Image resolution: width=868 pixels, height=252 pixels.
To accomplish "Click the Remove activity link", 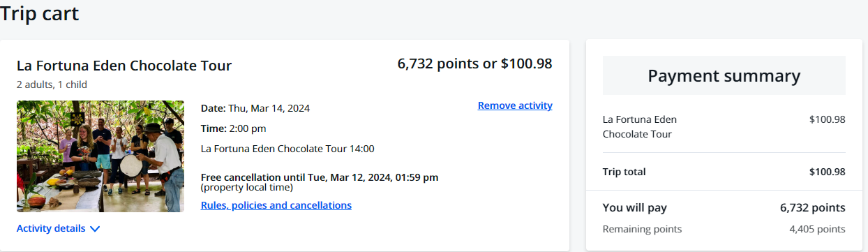I will pos(515,105).
